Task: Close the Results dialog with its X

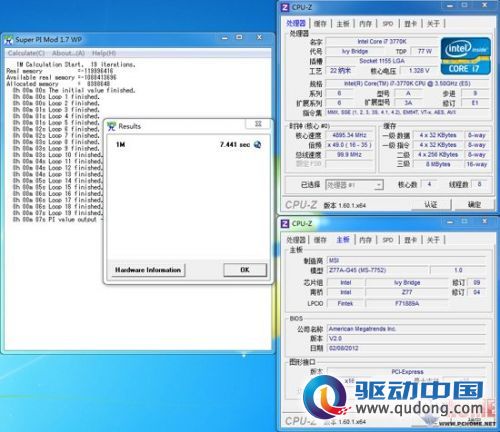Action: pyautogui.click(x=258, y=124)
